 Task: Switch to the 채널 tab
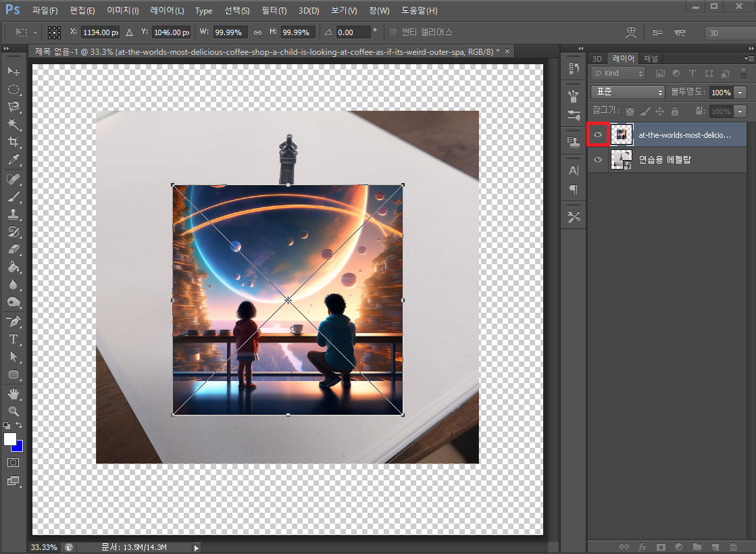[651, 58]
